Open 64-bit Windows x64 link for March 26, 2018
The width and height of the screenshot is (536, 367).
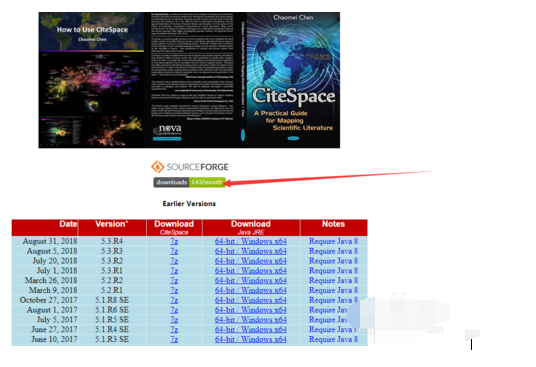[251, 281]
